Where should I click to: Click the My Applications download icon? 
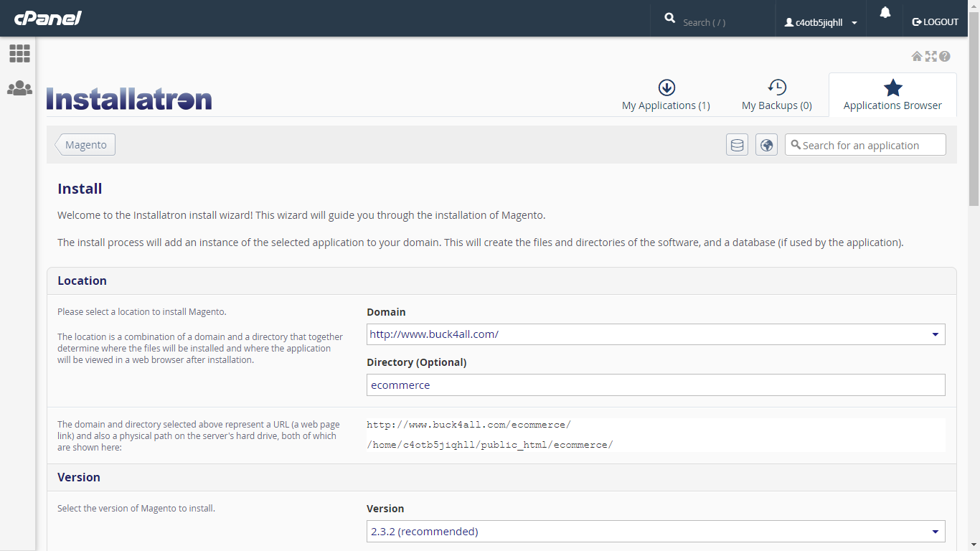666,88
